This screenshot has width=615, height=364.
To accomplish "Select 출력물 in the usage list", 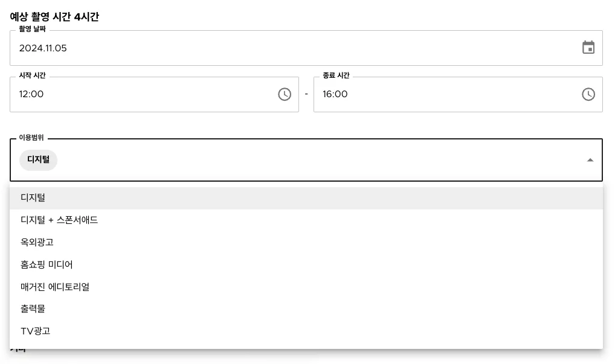I will 33,309.
